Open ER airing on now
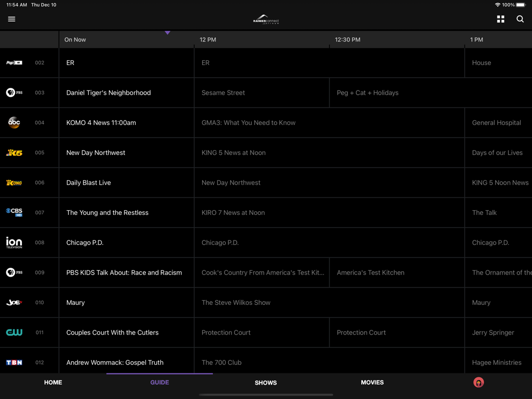532x399 pixels. coord(127,63)
